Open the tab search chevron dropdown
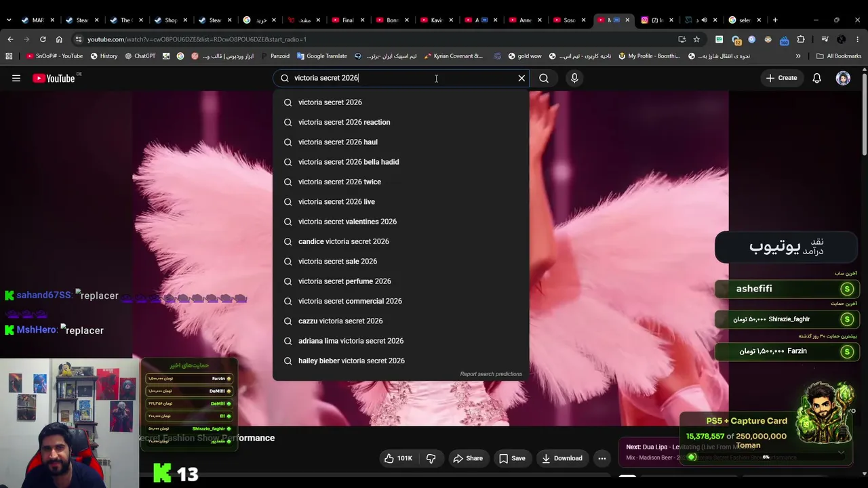This screenshot has width=868, height=488. [x=9, y=20]
